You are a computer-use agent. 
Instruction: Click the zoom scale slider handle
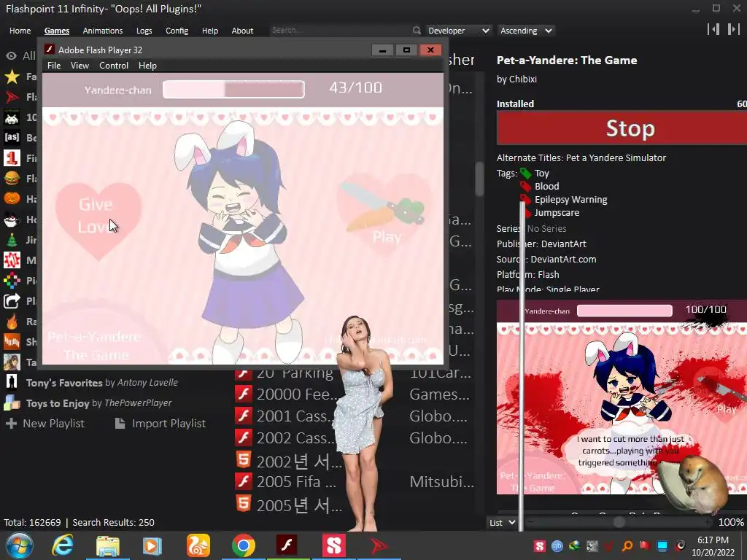click(619, 522)
